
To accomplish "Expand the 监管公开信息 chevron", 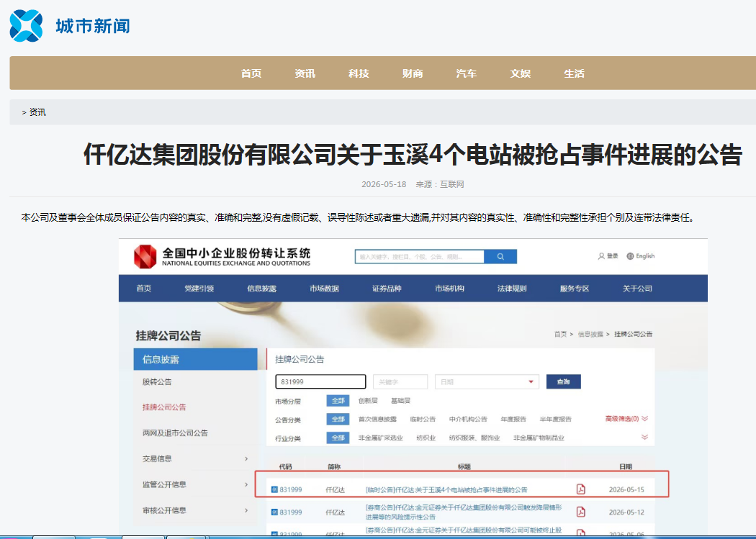I will click(x=246, y=484).
